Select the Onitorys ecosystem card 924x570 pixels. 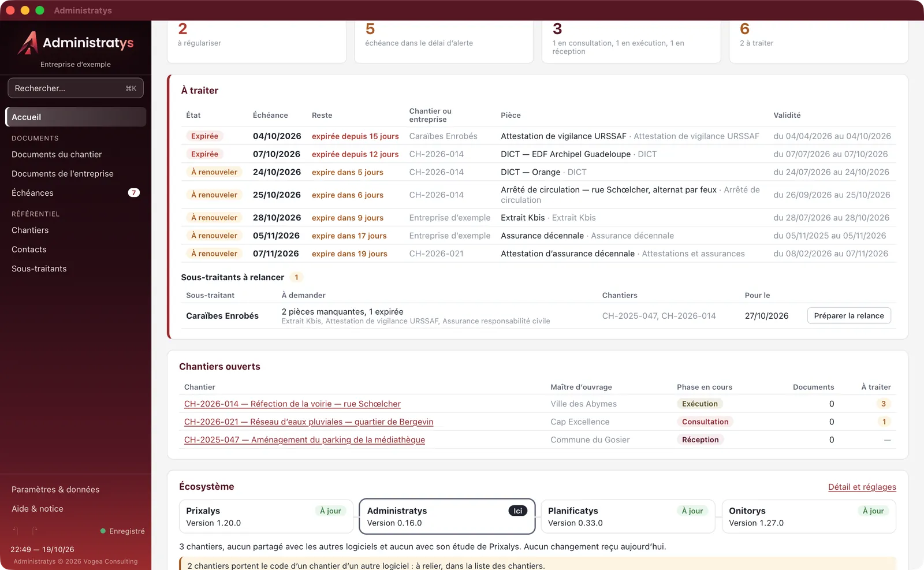809,516
